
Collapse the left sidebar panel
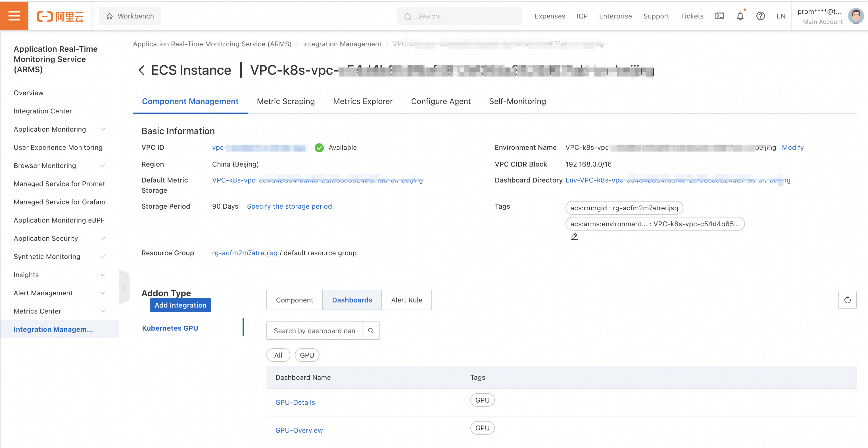[124, 287]
